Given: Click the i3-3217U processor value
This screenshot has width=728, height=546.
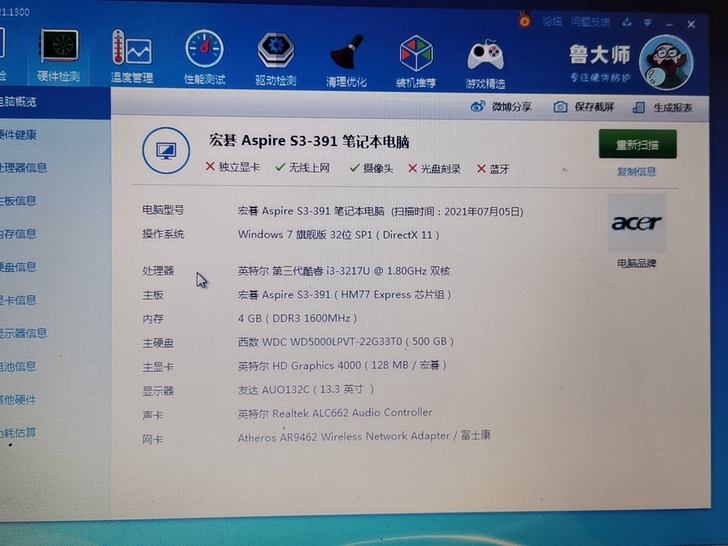Looking at the screenshot, I should (344, 271).
